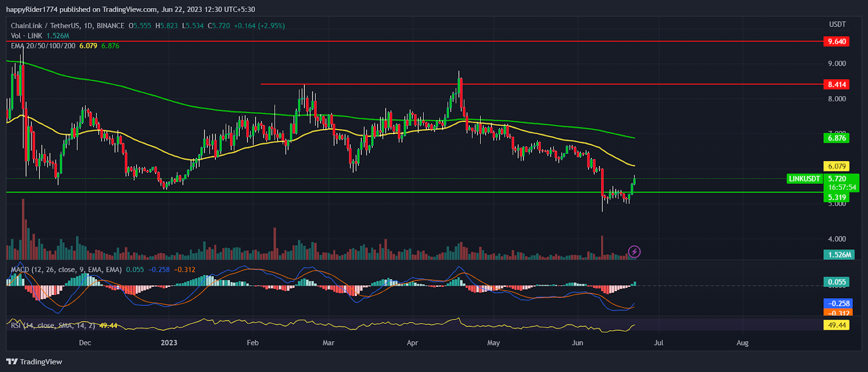Screen dimensions: 868x372
Task: Click the EMA value 6.079 in the legend
Action: 88,46
